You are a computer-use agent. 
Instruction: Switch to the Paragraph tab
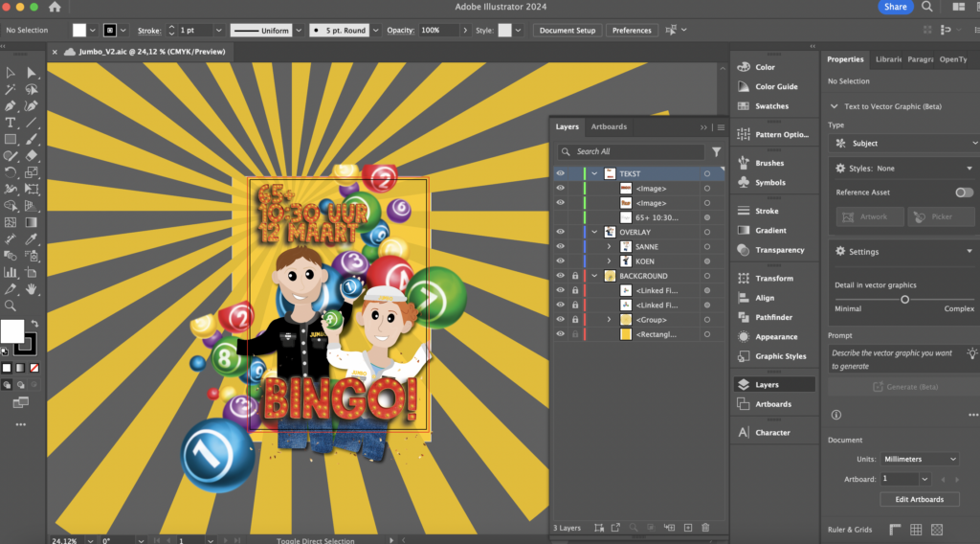920,59
